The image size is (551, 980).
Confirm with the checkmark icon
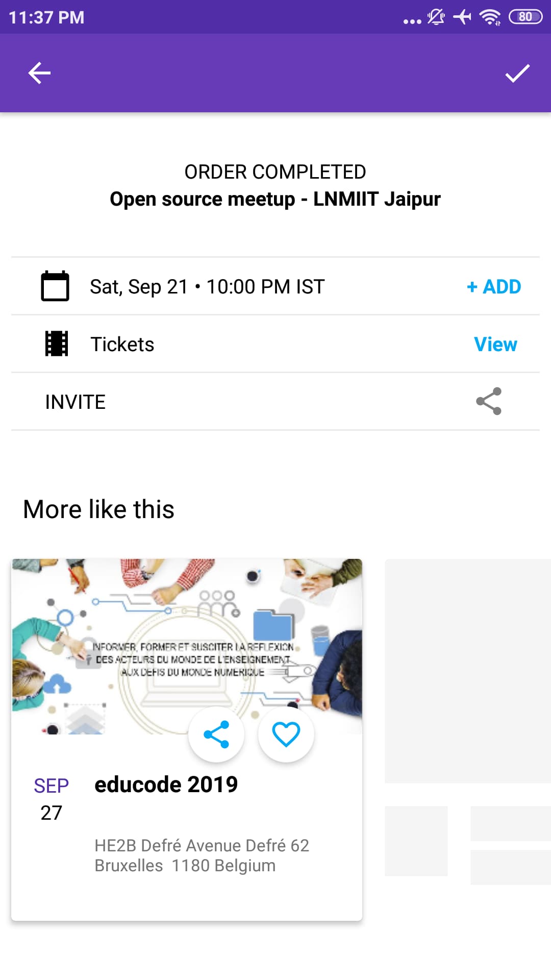pos(517,73)
